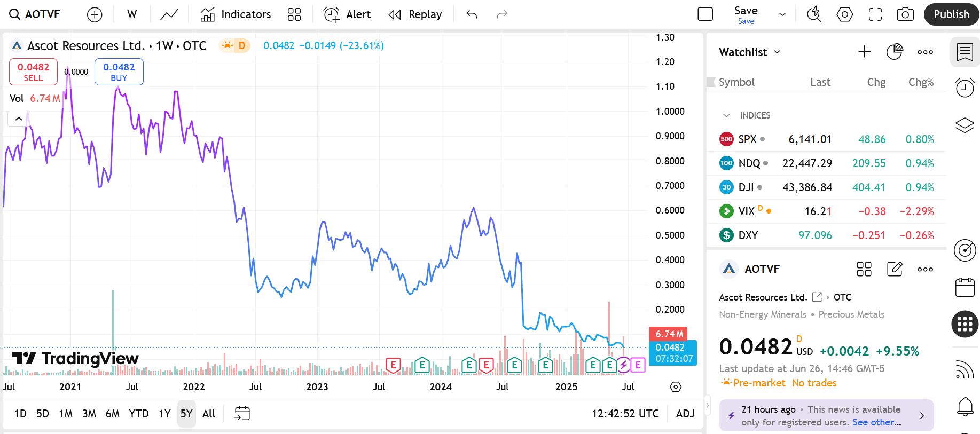The image size is (980, 434).
Task: Expand the Save layout dropdown arrow
Action: tap(782, 14)
